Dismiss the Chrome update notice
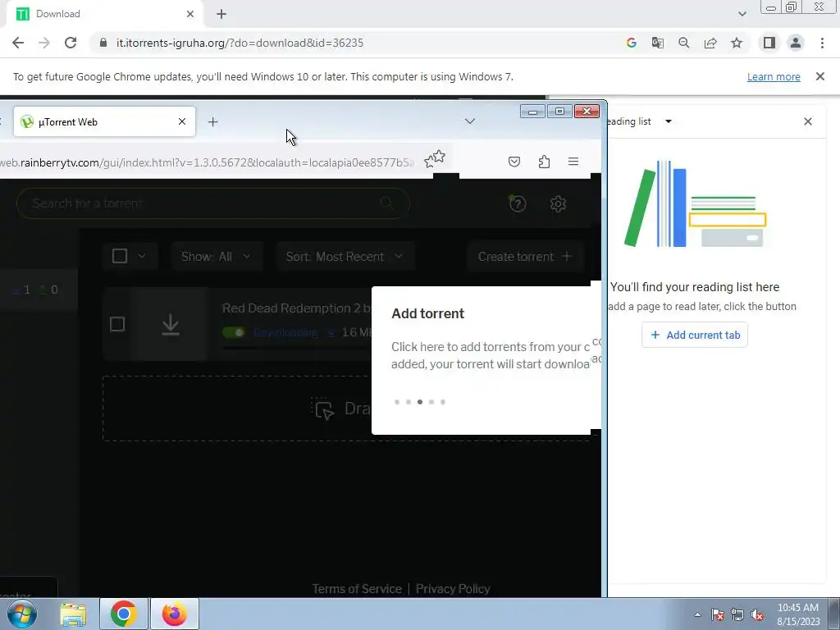840x630 pixels. click(x=819, y=76)
